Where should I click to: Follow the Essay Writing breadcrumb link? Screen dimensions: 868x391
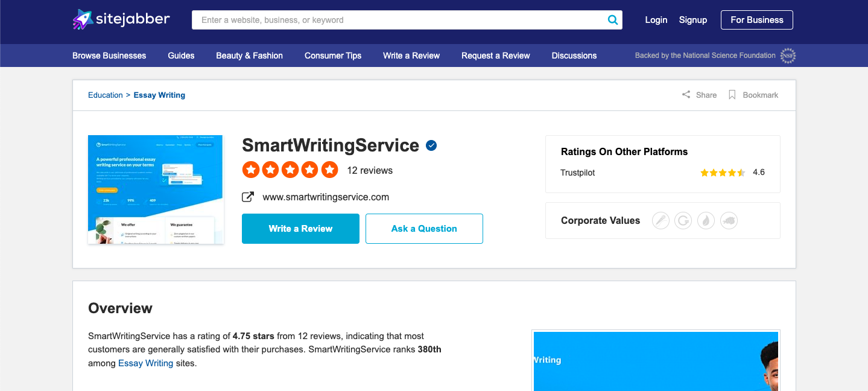(x=159, y=95)
